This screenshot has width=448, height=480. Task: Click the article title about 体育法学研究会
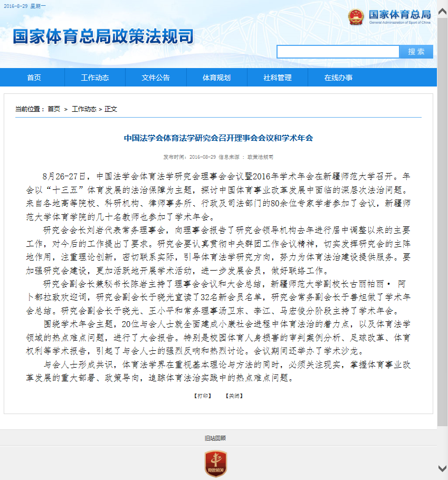[x=218, y=138]
